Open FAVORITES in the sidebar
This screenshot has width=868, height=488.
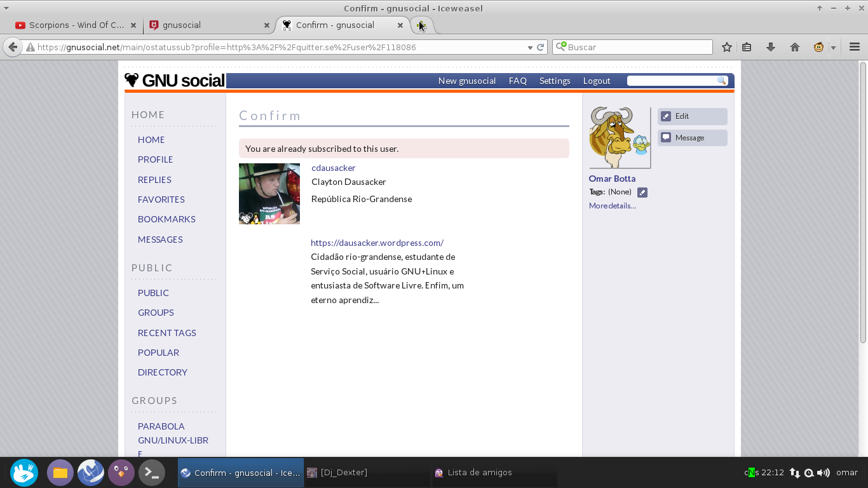pyautogui.click(x=161, y=200)
